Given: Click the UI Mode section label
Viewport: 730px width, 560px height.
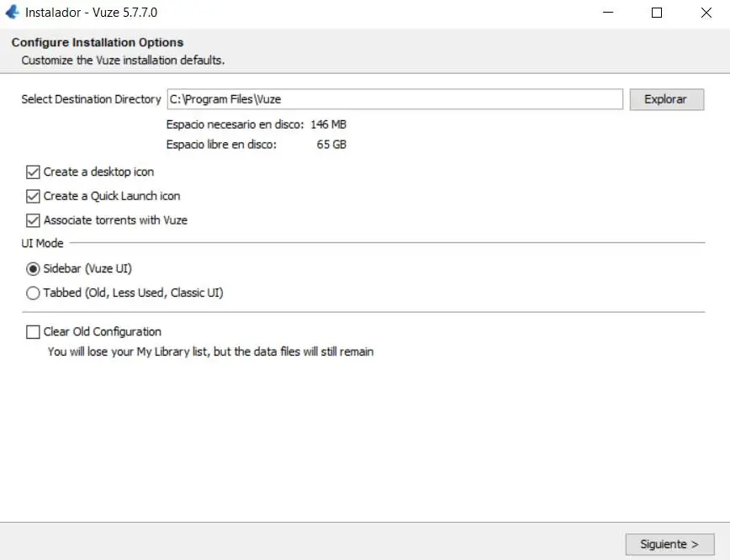Looking at the screenshot, I should [42, 243].
